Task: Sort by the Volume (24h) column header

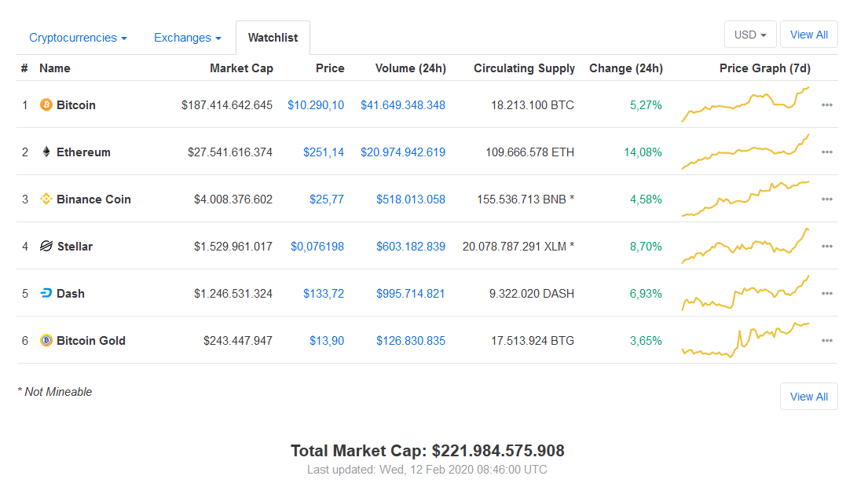Action: (x=411, y=68)
